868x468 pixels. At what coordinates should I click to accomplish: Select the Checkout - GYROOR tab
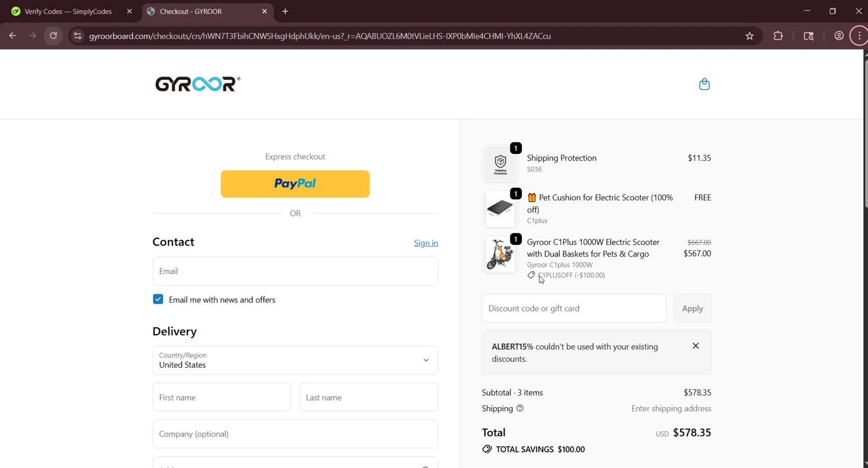[x=207, y=11]
